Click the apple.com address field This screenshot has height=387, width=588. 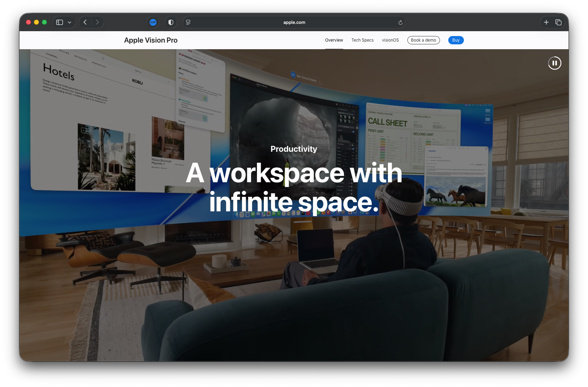pos(294,22)
